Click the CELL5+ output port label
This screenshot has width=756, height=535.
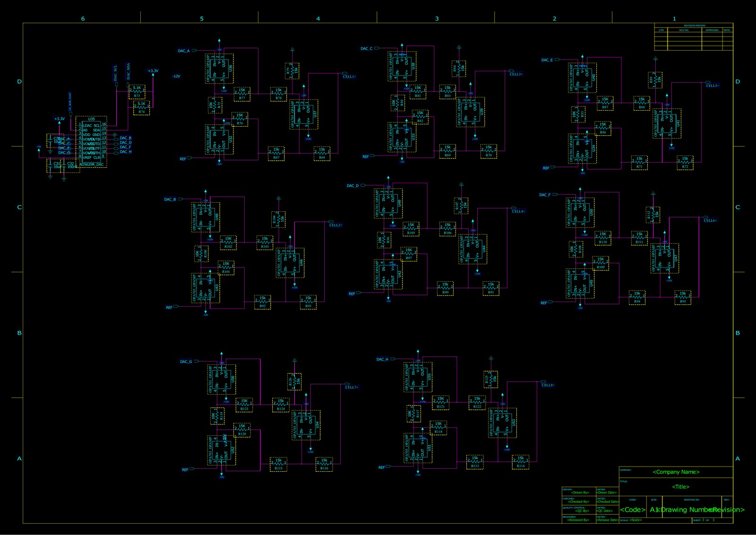click(x=713, y=86)
